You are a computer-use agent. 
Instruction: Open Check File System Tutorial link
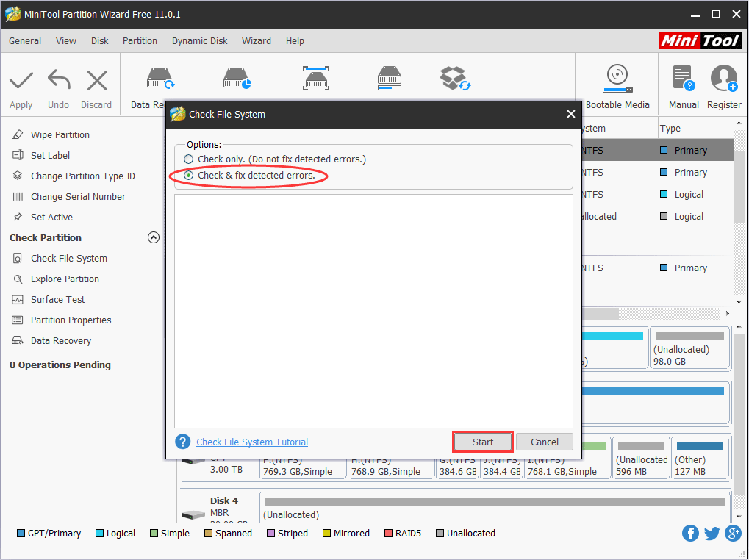click(252, 442)
